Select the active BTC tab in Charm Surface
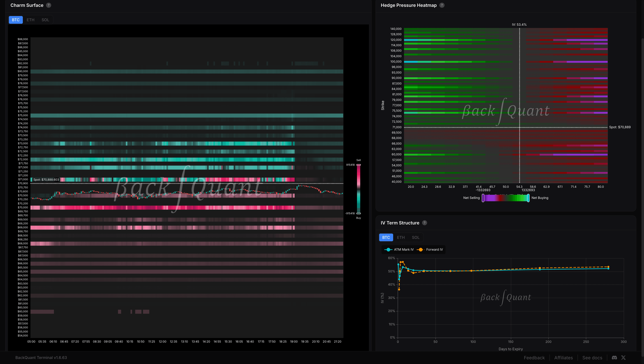The image size is (644, 364). pyautogui.click(x=15, y=20)
